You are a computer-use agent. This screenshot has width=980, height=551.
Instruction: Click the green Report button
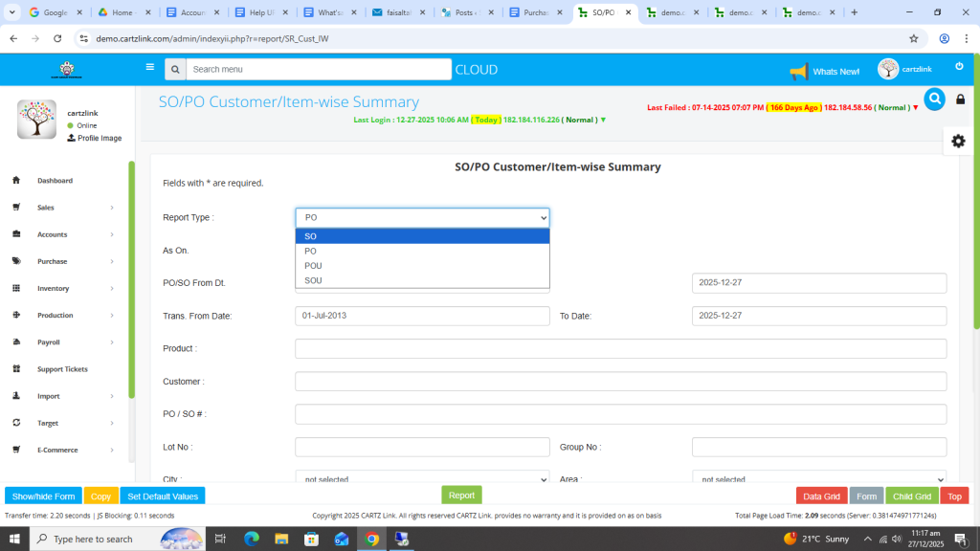coord(461,496)
